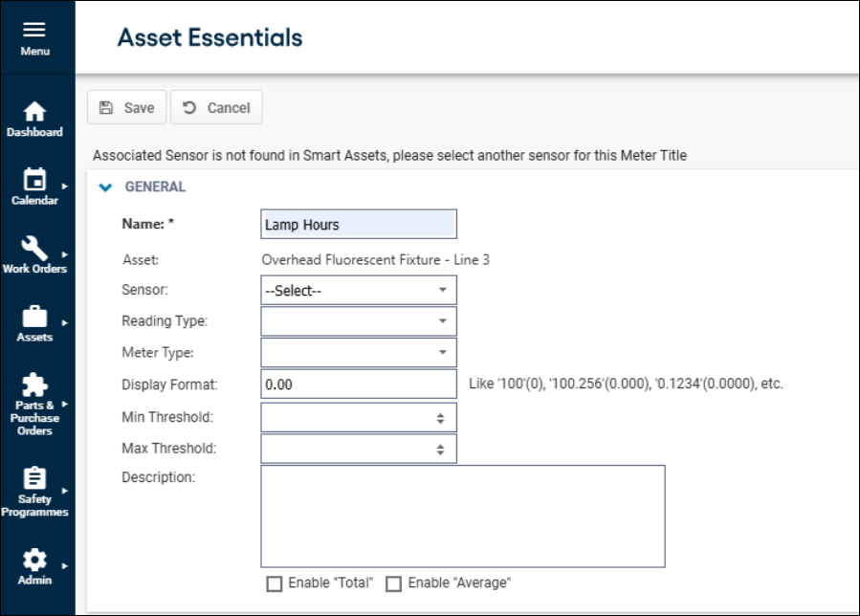Enable the "Average" checkbox

[393, 583]
